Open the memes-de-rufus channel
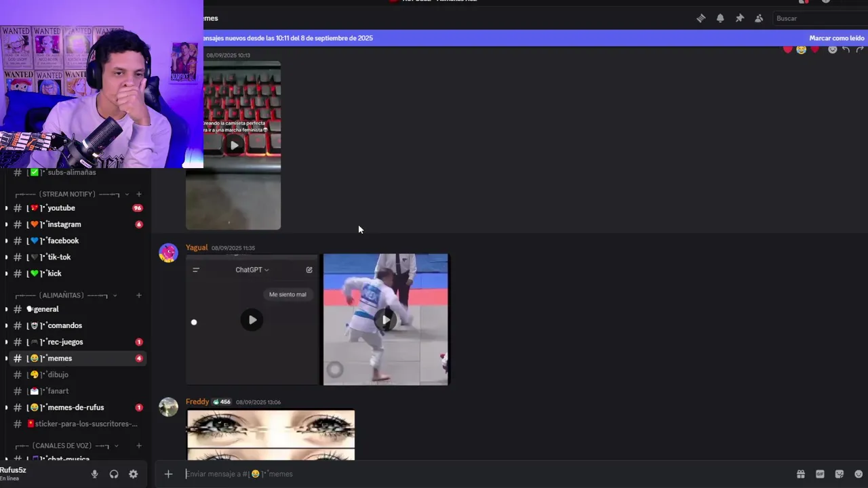 pos(75,407)
